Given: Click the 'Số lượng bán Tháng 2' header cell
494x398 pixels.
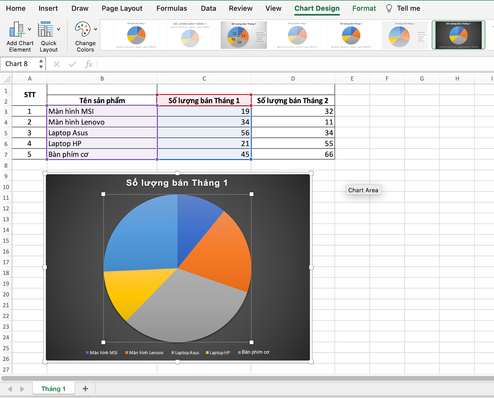Looking at the screenshot, I should click(x=293, y=100).
